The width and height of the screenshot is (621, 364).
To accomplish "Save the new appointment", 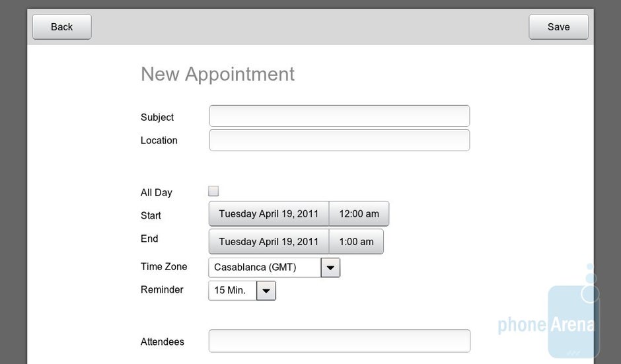I will point(558,27).
